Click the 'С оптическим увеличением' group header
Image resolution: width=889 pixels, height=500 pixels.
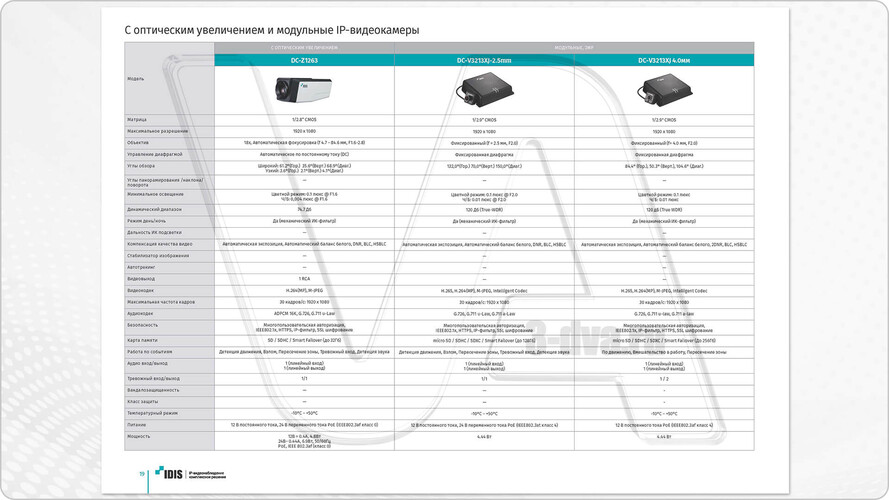pyautogui.click(x=304, y=48)
